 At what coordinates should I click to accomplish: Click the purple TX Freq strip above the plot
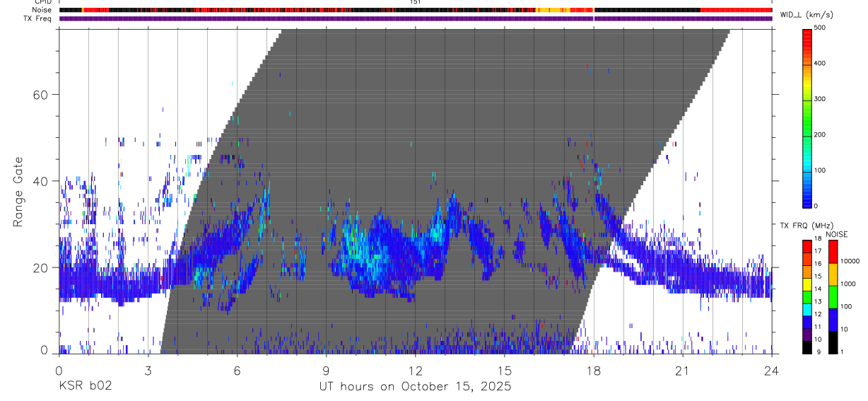coord(416,18)
